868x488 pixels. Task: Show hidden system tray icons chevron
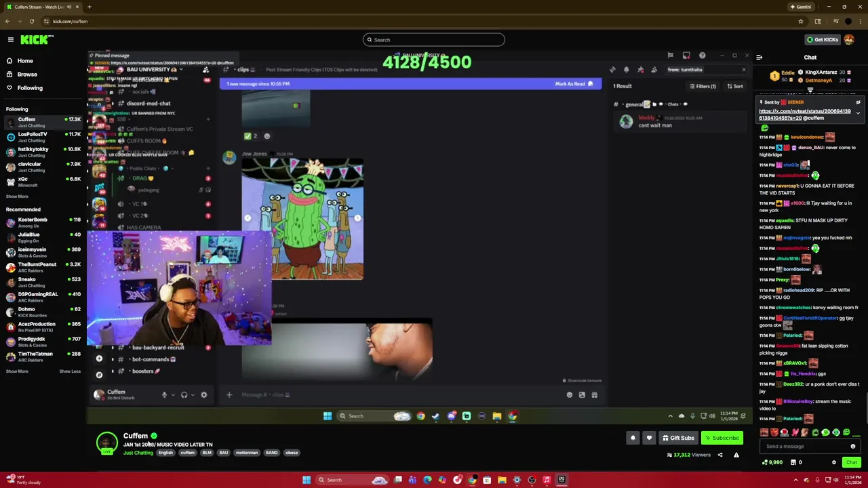(x=796, y=480)
